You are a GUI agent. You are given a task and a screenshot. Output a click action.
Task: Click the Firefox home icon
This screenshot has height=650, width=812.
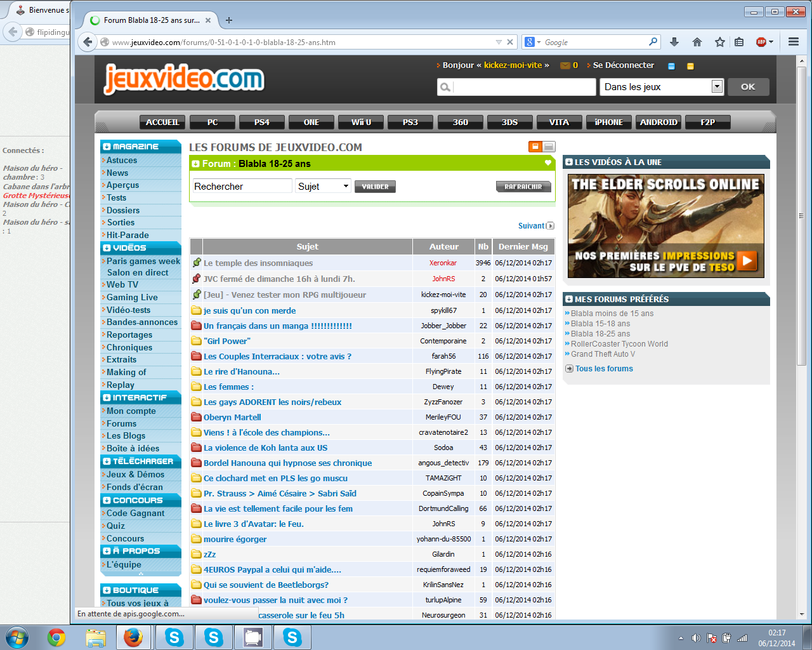[697, 42]
